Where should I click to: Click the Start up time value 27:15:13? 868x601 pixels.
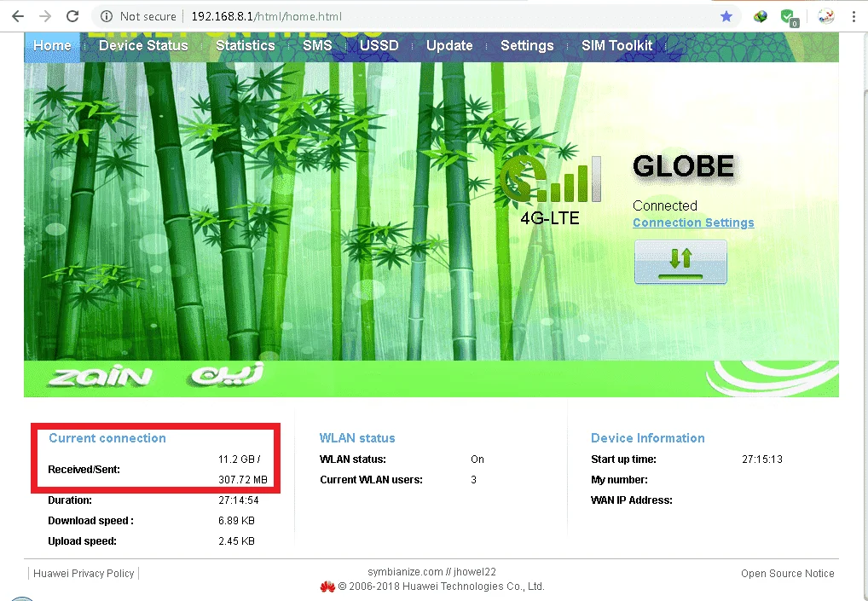(762, 459)
